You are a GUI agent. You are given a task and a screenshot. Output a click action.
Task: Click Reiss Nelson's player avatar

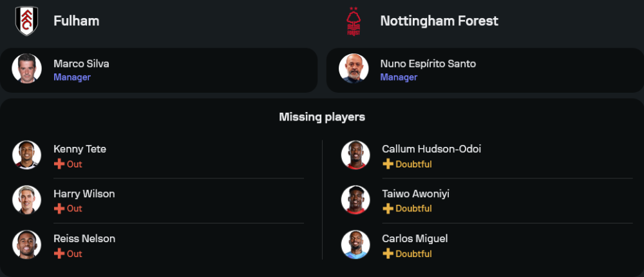click(x=27, y=245)
